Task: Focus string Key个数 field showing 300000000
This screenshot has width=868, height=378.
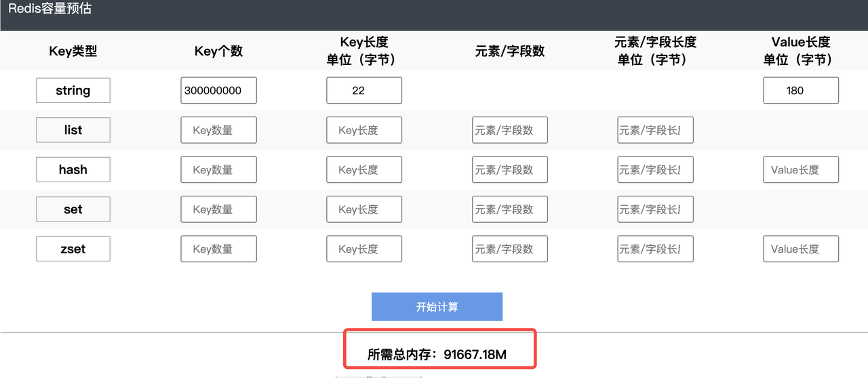Action: tap(218, 90)
